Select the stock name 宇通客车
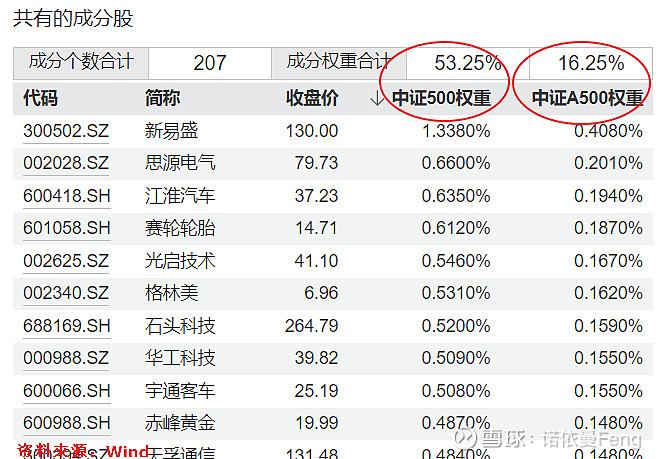661x459 pixels. (180, 390)
